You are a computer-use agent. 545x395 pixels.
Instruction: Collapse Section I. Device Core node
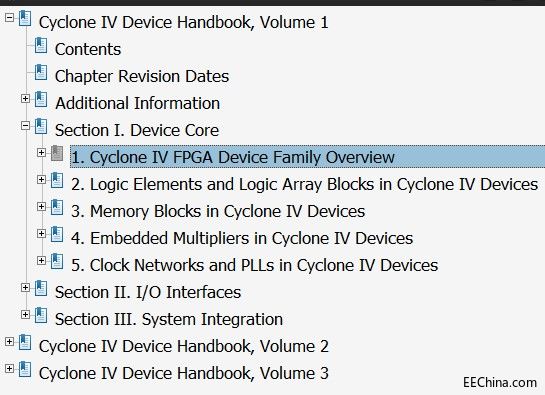tap(25, 125)
